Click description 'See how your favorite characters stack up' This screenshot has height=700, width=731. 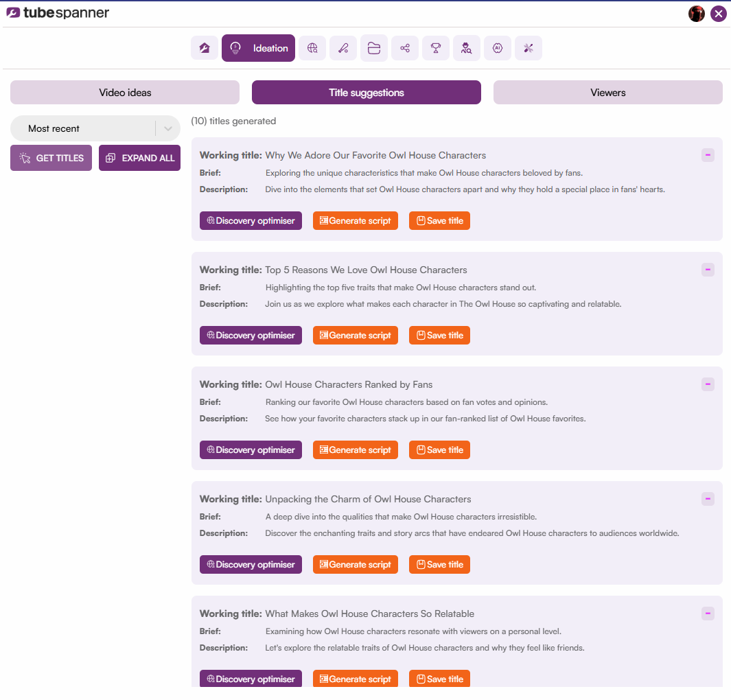point(426,419)
